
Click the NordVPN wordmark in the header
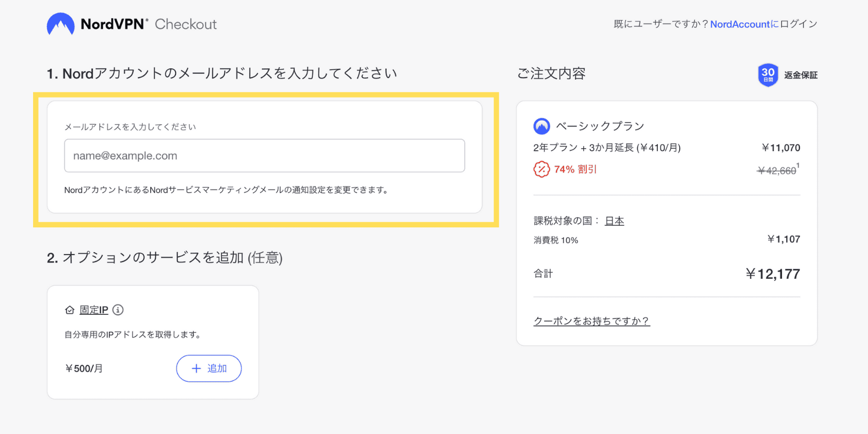114,24
